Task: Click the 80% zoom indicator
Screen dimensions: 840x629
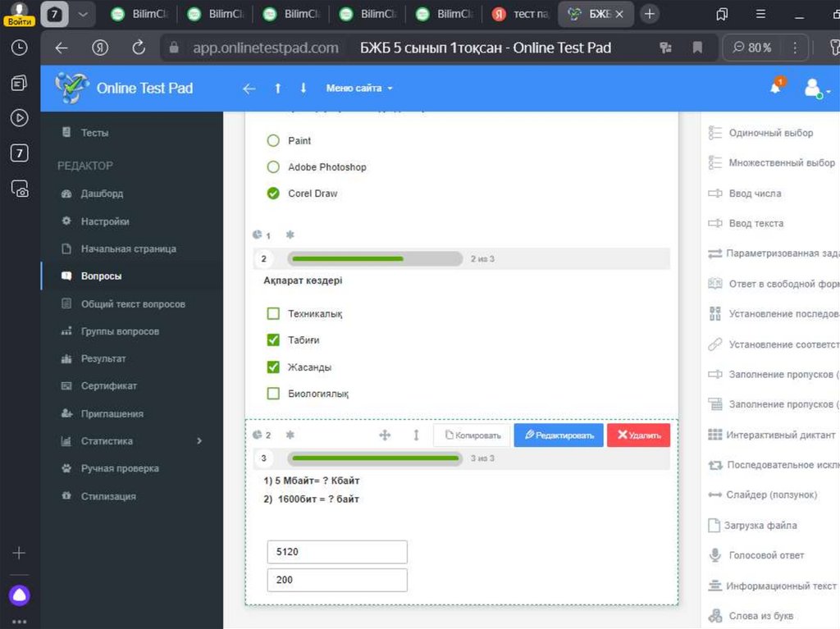Action: [751, 48]
